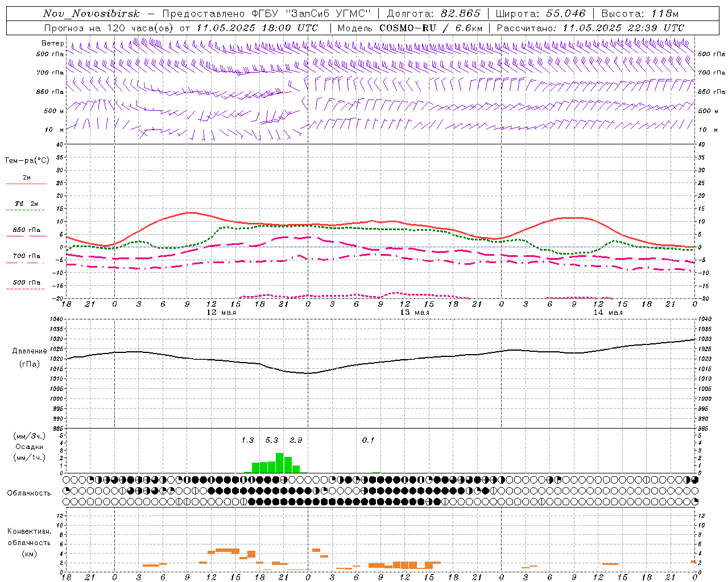Click the Конвективн. label
This screenshot has height=582, width=728.
click(x=29, y=531)
